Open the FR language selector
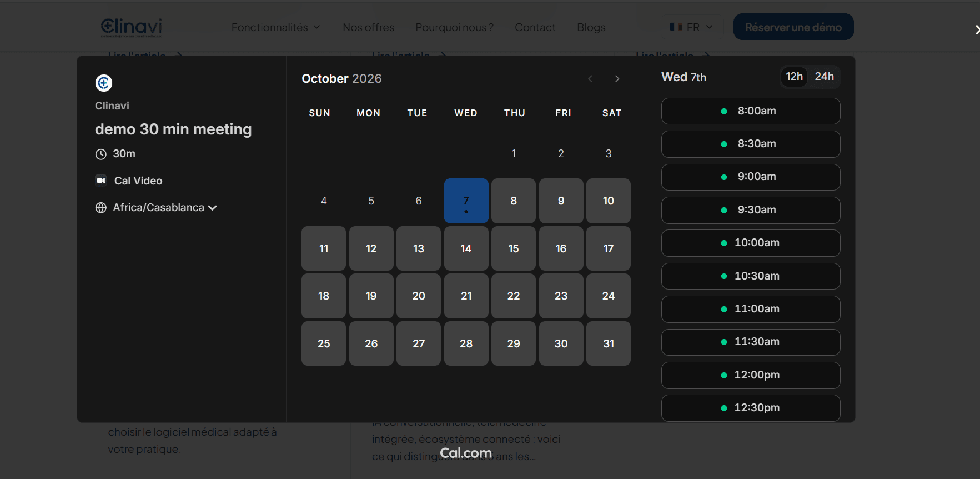This screenshot has width=980, height=479. 691,27
